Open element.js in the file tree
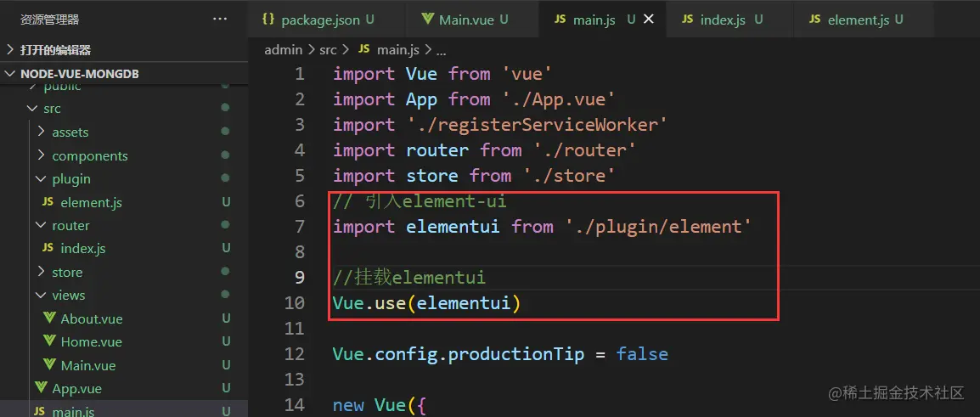 [x=91, y=203]
